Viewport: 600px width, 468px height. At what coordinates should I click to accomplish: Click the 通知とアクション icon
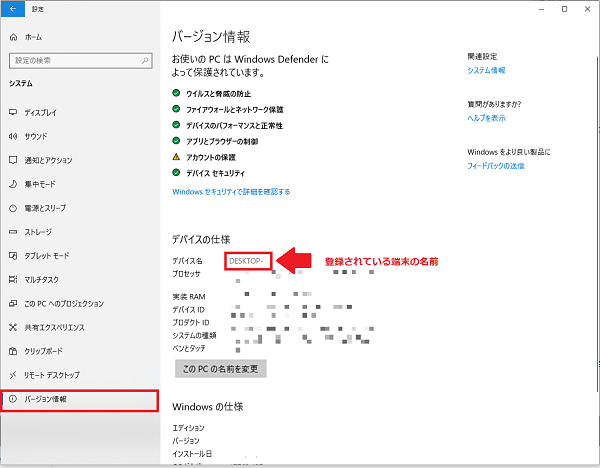tap(13, 160)
